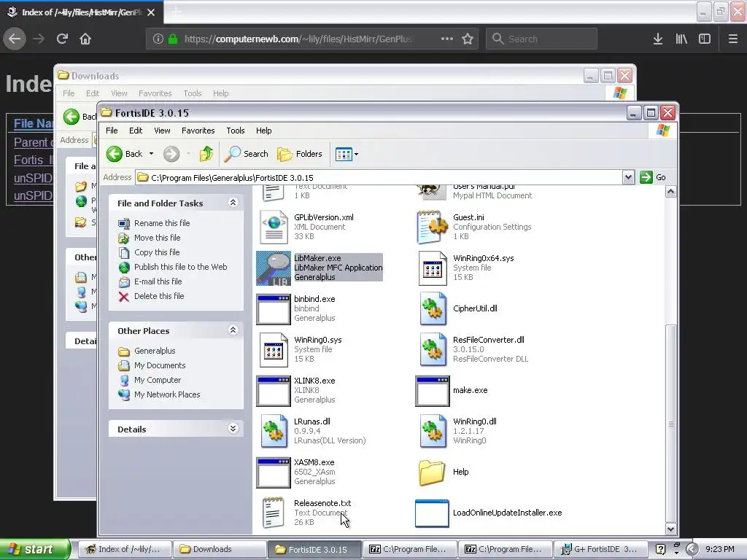Click the Folders toolbar button
The width and height of the screenshot is (747, 560).
pyautogui.click(x=300, y=154)
